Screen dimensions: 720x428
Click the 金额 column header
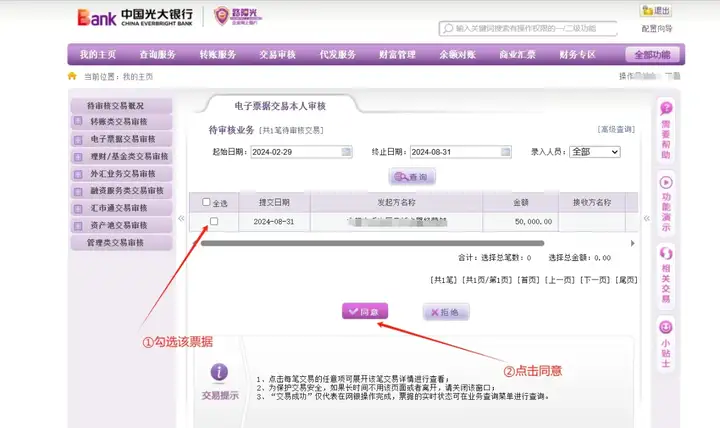[x=521, y=202]
